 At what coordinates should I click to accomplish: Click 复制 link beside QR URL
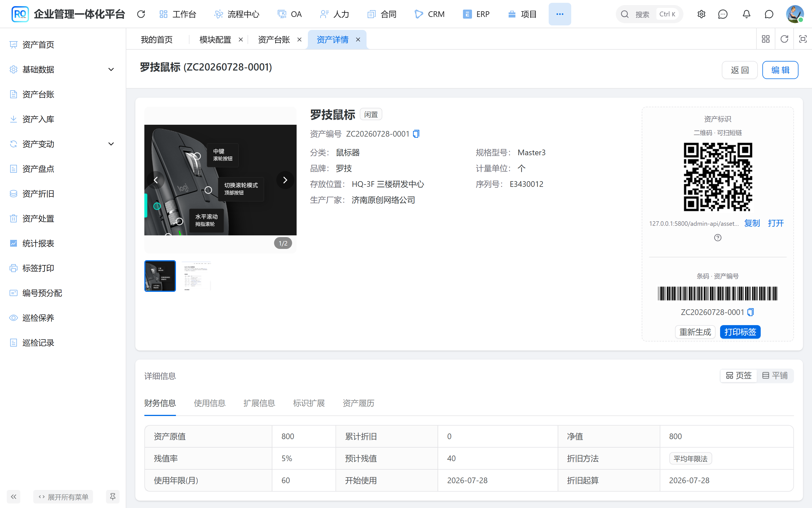click(752, 223)
